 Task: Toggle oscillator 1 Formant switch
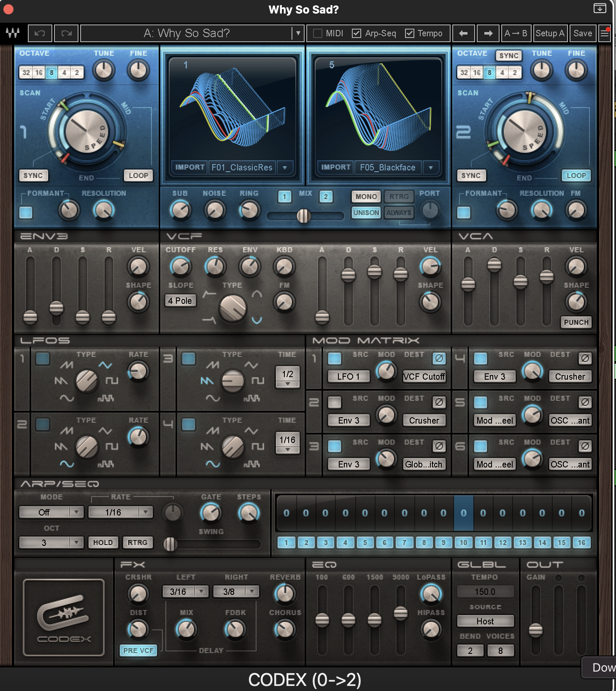pyautogui.click(x=26, y=212)
